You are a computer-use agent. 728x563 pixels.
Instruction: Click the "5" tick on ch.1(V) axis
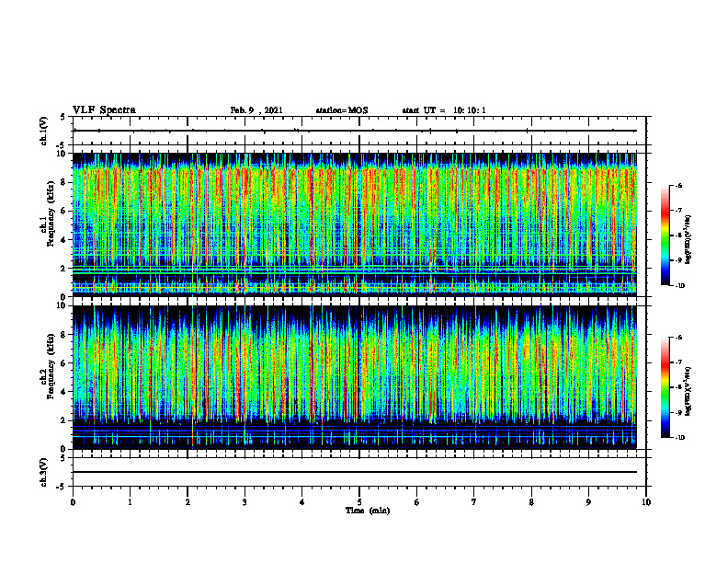[63, 118]
